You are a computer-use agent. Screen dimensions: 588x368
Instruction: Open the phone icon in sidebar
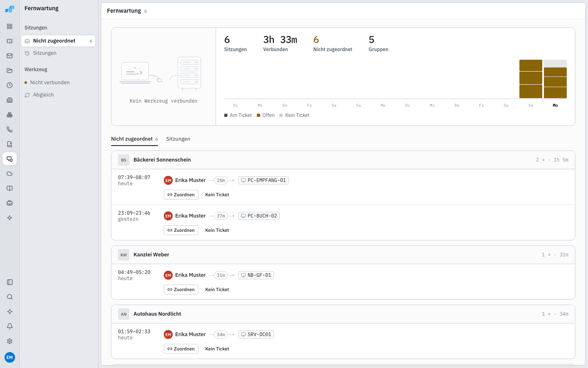(x=10, y=130)
